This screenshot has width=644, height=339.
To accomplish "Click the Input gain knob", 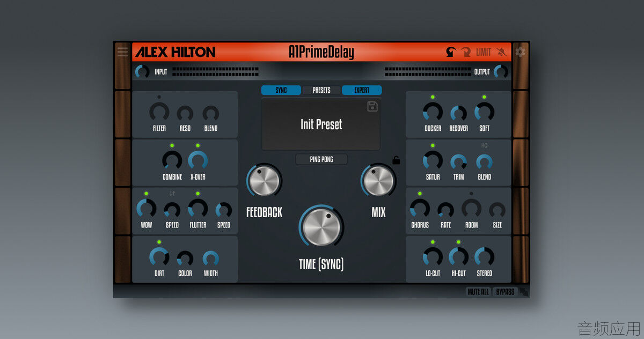I will pos(142,72).
